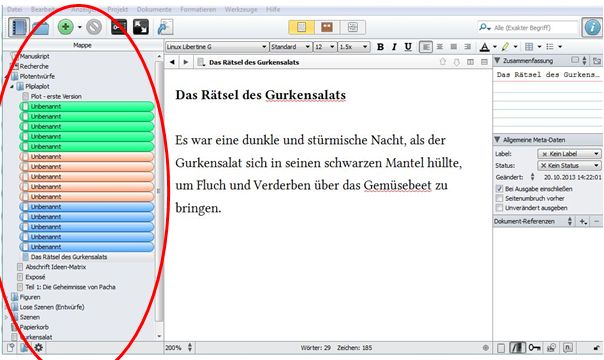The height and width of the screenshot is (360, 604).
Task: Show inspector keywords via key footer icon
Action: pos(534,348)
